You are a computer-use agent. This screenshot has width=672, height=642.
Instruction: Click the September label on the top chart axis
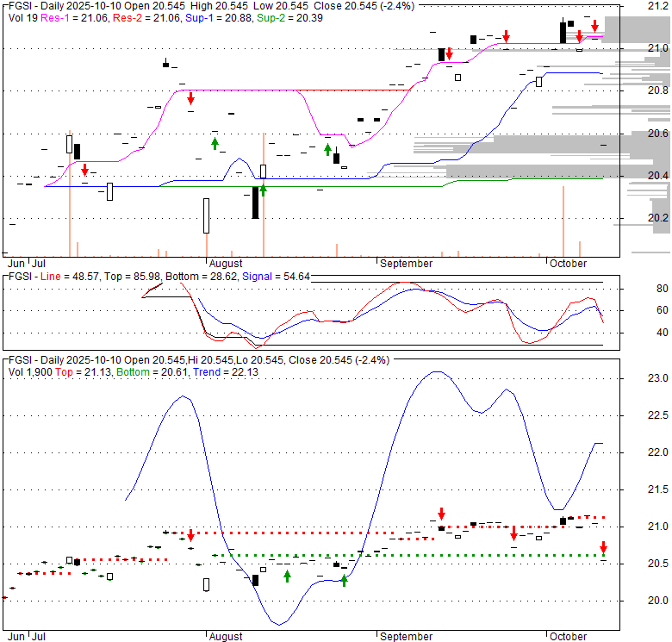pyautogui.click(x=406, y=263)
